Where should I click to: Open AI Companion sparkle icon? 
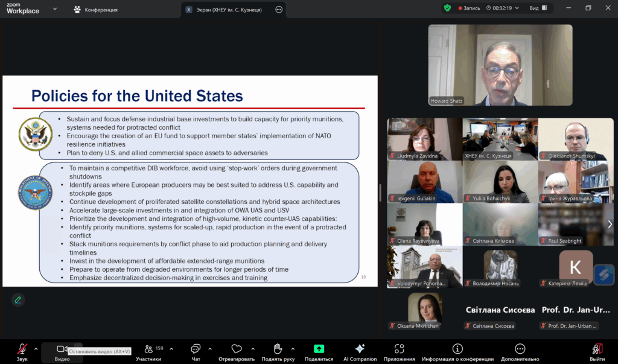tap(360, 351)
